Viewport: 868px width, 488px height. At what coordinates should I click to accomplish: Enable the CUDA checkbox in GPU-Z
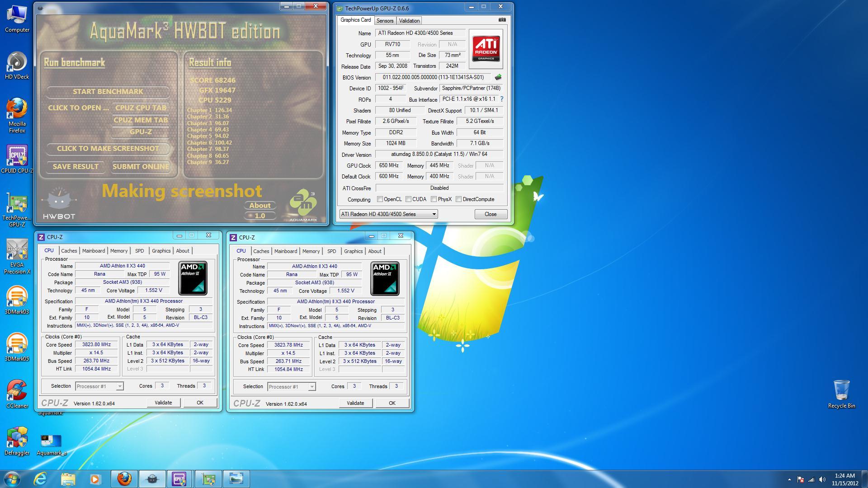409,199
